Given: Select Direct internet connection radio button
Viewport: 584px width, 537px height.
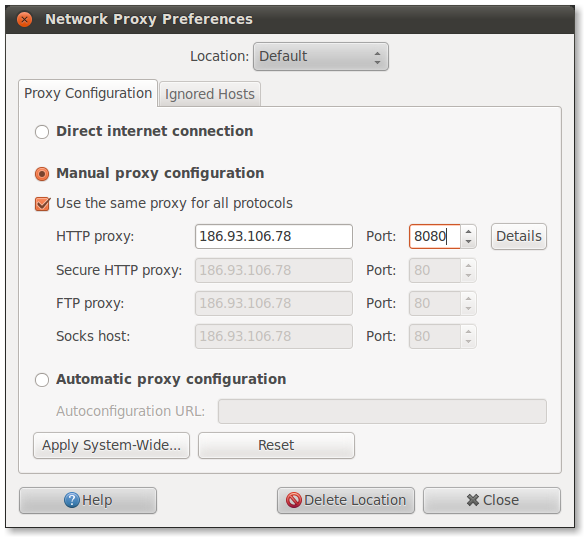Looking at the screenshot, I should (x=42, y=131).
